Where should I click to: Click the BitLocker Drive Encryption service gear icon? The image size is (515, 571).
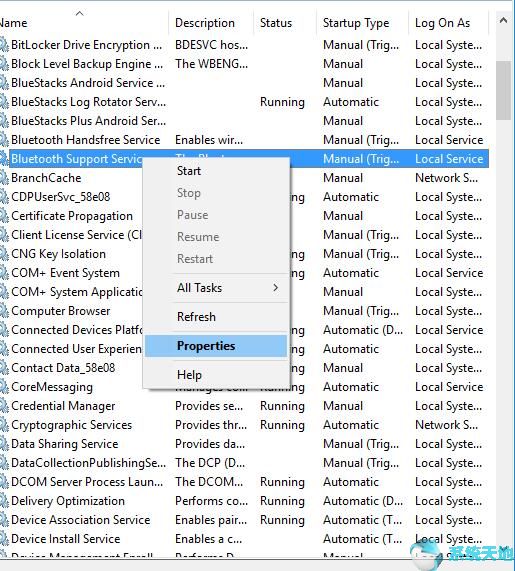4,45
